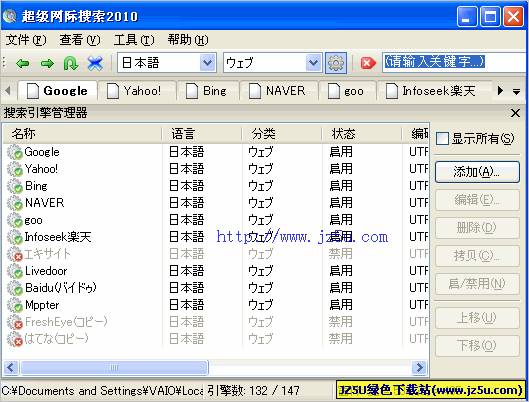The width and height of the screenshot is (529, 402).
Task: Select the NAVER engine name in list
Action: click(45, 203)
